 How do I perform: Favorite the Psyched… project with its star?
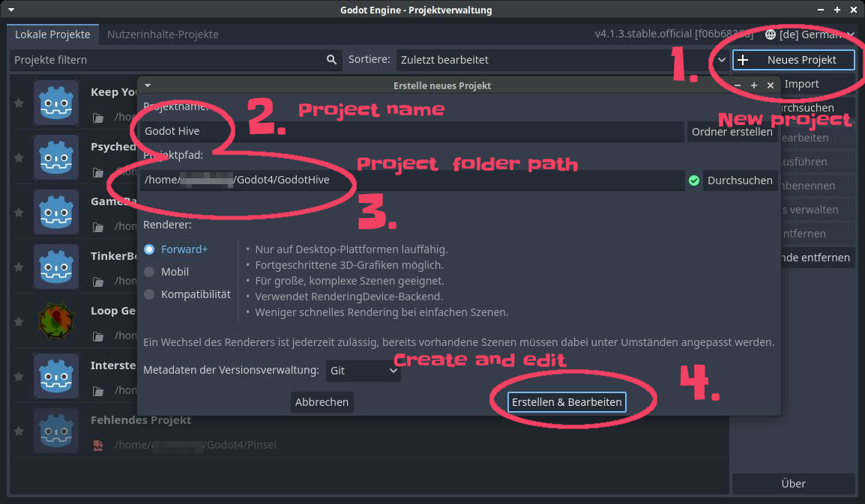click(x=19, y=158)
